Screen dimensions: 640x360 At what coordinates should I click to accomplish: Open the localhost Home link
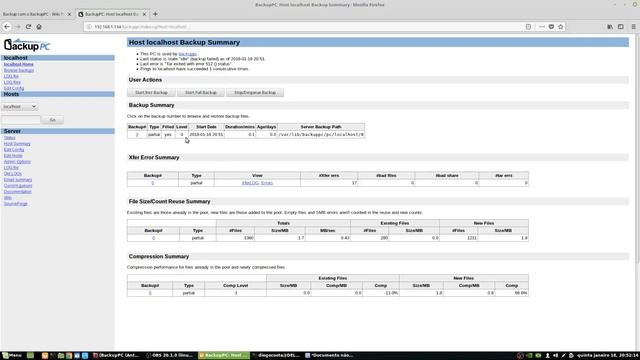(19, 64)
